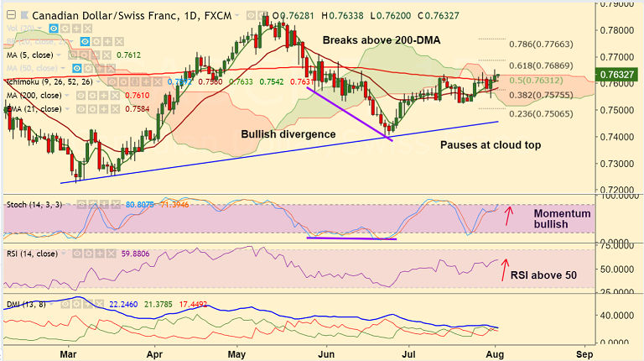
Task: Remove the Ichimoku indicator
Action: pyautogui.click(x=158, y=82)
